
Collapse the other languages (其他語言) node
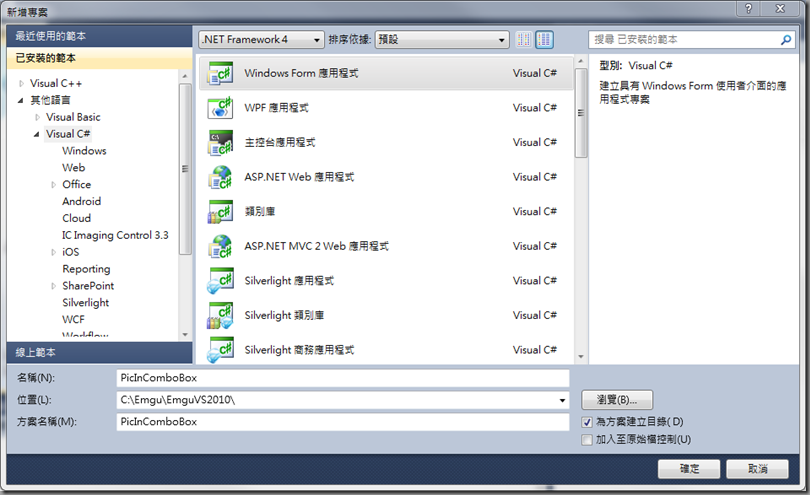pyautogui.click(x=21, y=100)
